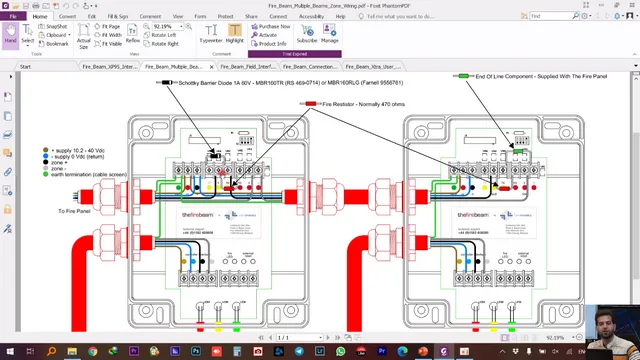Open the comments panel in sidebar
The image size is (640, 360).
pyautogui.click(x=8, y=153)
